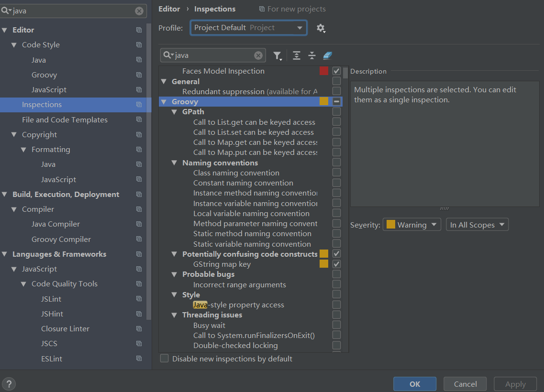Uncheck Faces Model Inspection checkbox

[x=336, y=71]
